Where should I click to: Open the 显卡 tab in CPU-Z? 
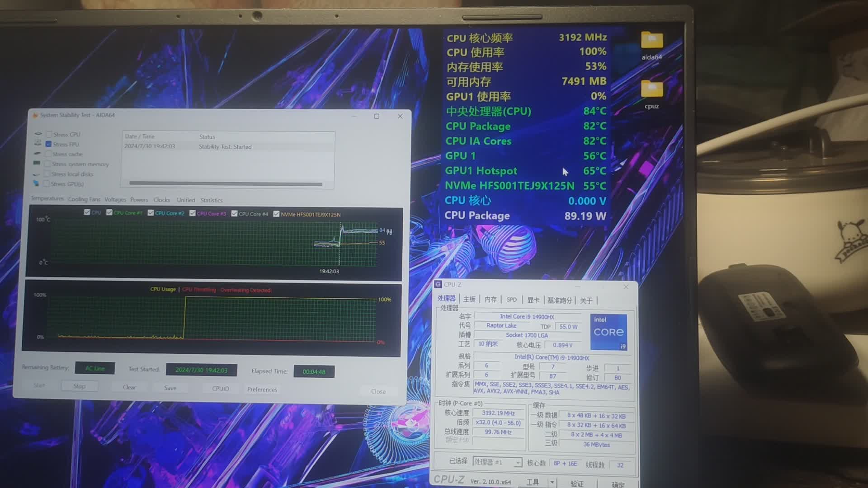click(x=533, y=300)
